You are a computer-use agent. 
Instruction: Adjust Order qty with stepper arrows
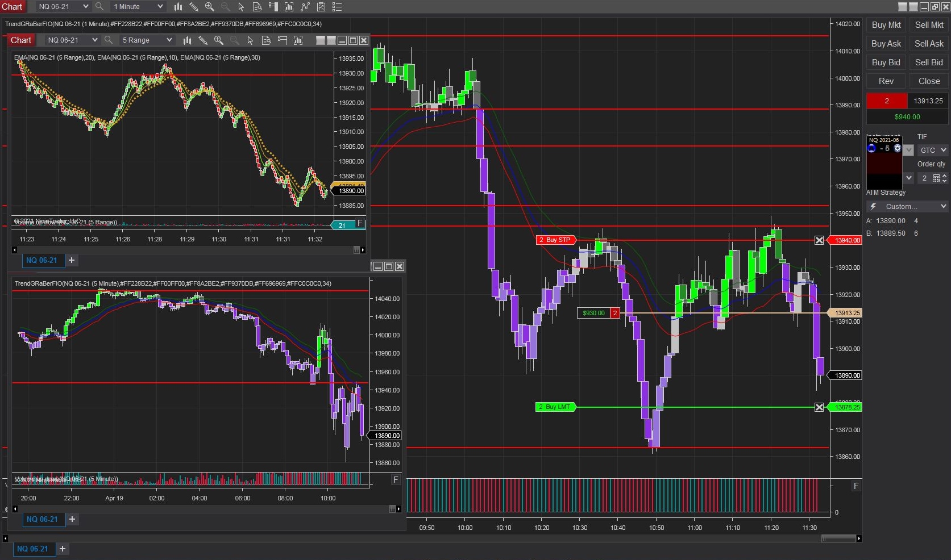point(944,178)
